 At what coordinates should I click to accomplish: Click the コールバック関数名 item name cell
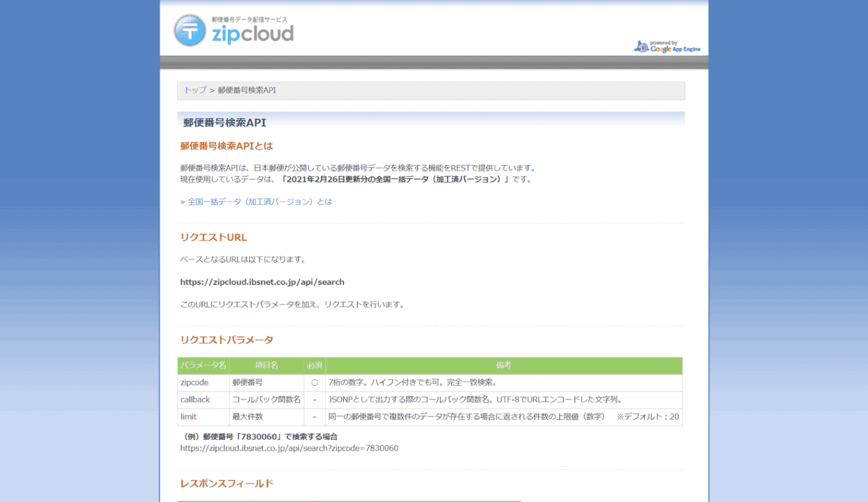click(x=267, y=400)
